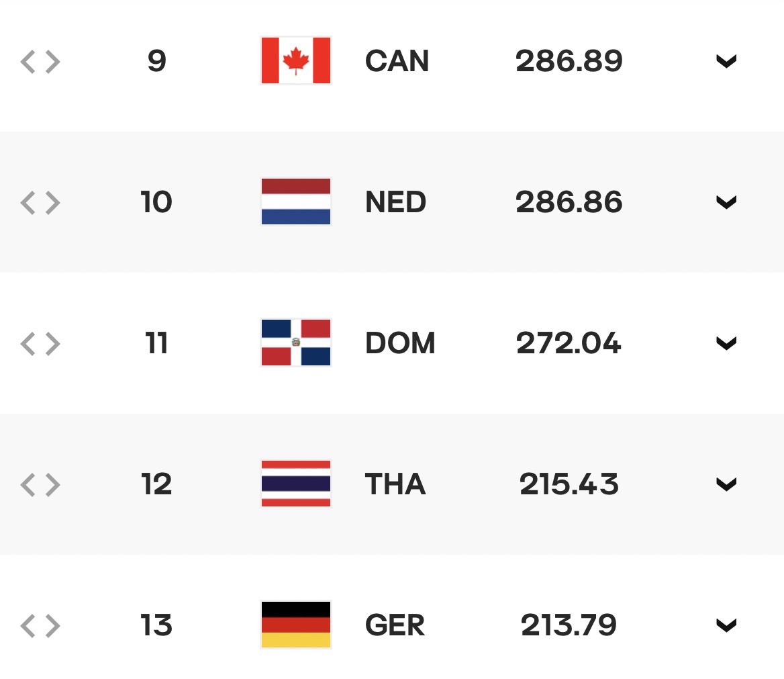Image resolution: width=784 pixels, height=679 pixels.
Task: Select the DOM team name
Action: pyautogui.click(x=400, y=343)
